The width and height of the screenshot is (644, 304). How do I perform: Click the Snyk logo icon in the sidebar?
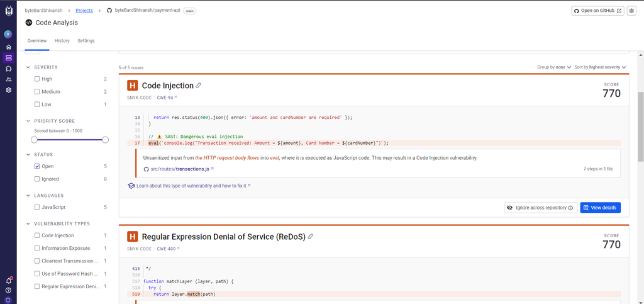click(9, 11)
